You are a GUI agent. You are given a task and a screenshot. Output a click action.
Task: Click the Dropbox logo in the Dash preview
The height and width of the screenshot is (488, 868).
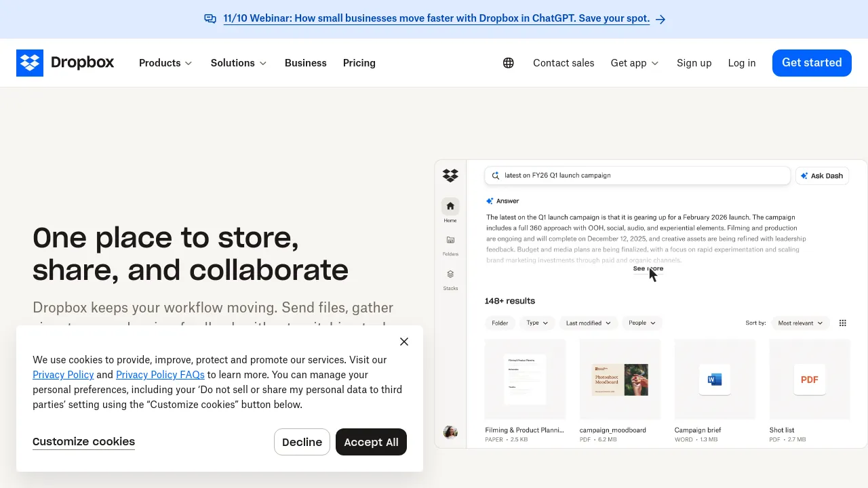pyautogui.click(x=450, y=176)
